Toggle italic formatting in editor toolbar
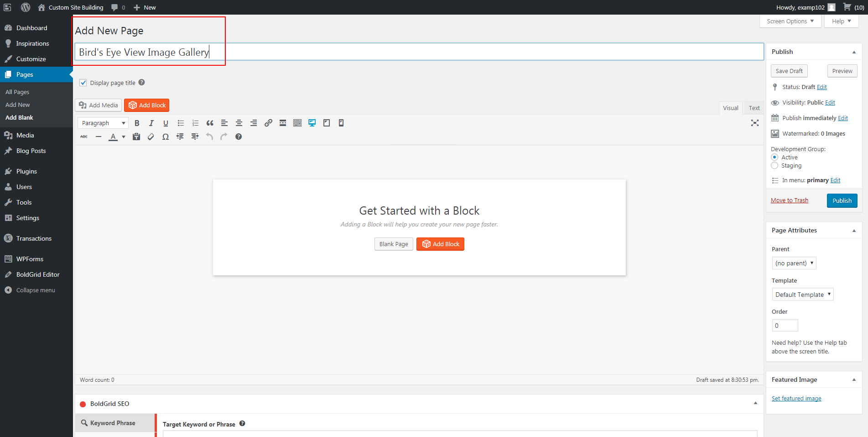Image resolution: width=868 pixels, height=437 pixels. click(151, 123)
